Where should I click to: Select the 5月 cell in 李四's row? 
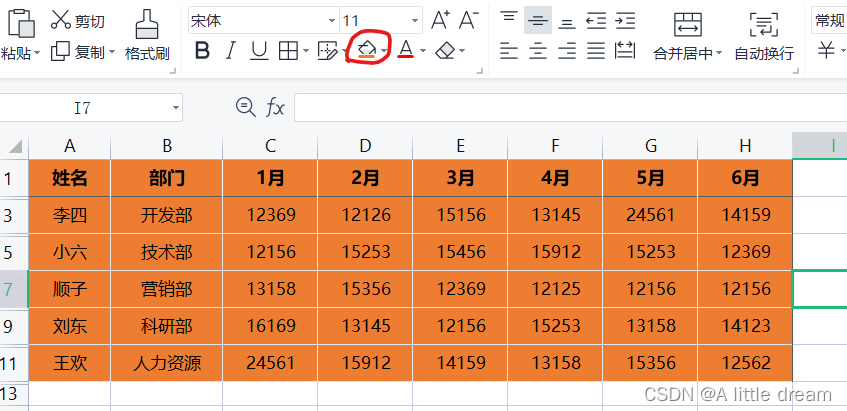click(650, 215)
